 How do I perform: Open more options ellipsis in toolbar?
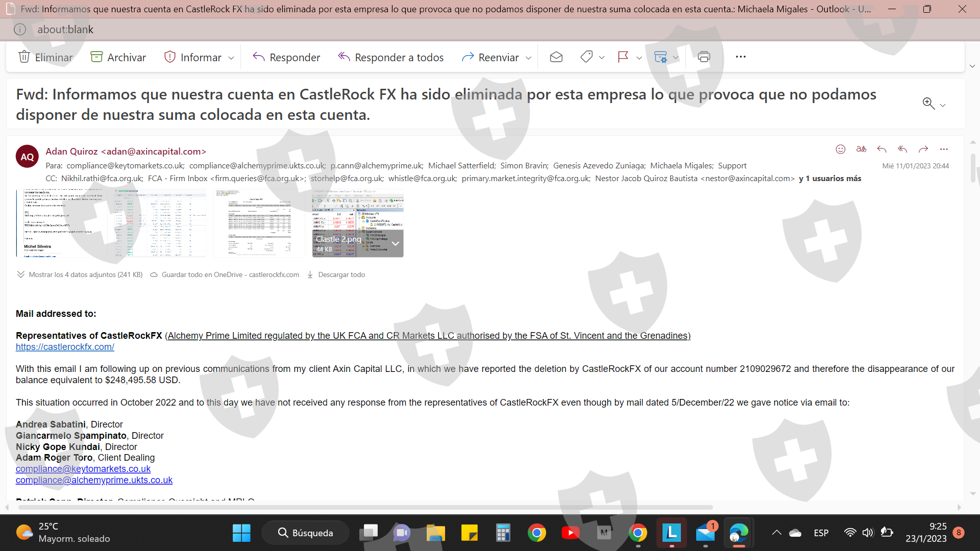click(741, 57)
